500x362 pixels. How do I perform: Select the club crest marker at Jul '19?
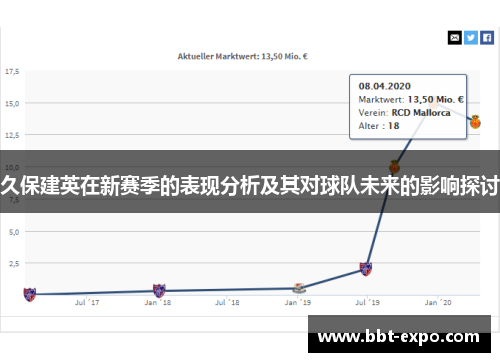pos(366,269)
